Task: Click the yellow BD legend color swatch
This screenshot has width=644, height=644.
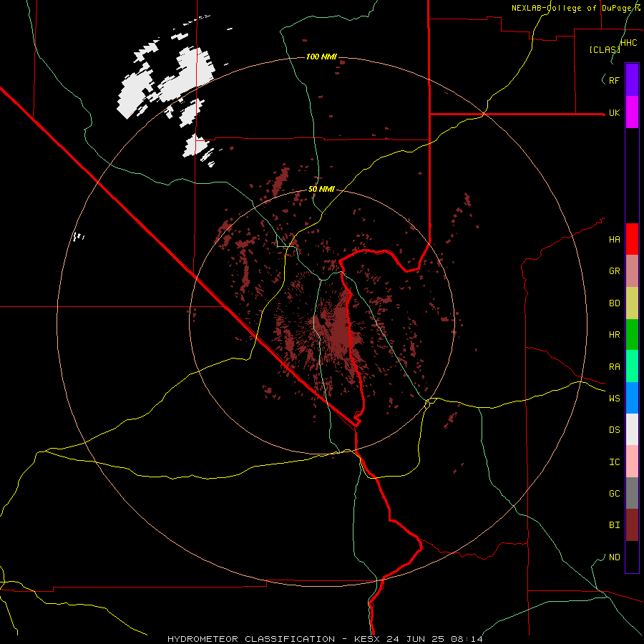Action: tap(632, 303)
